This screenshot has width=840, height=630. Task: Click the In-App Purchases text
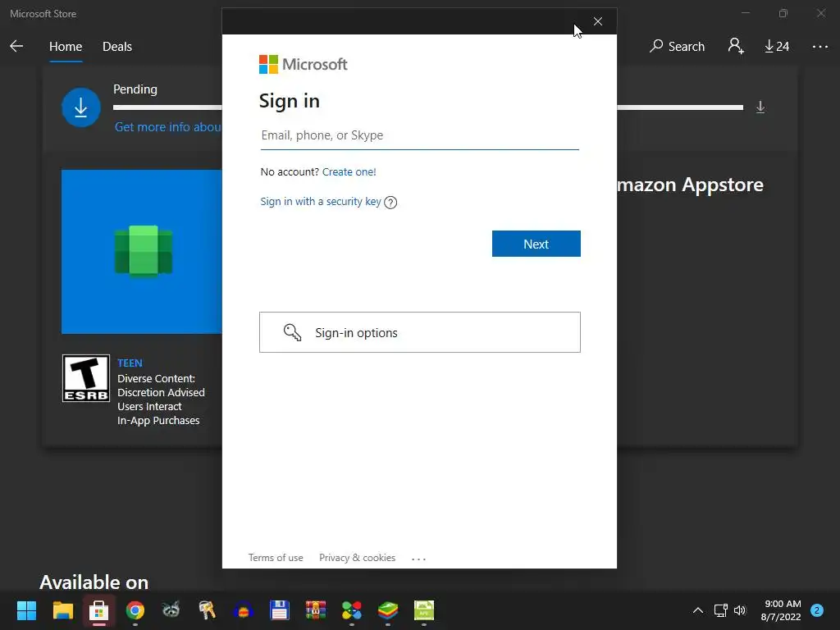(x=158, y=421)
